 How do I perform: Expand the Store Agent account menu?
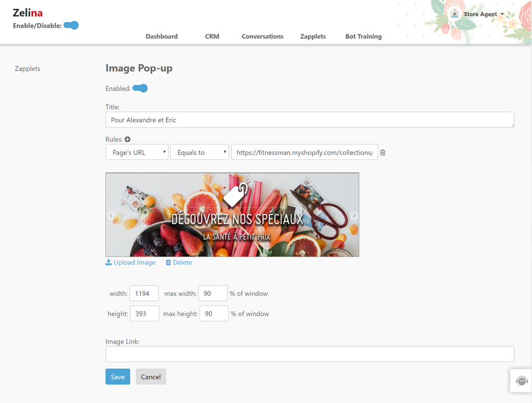[x=483, y=14]
